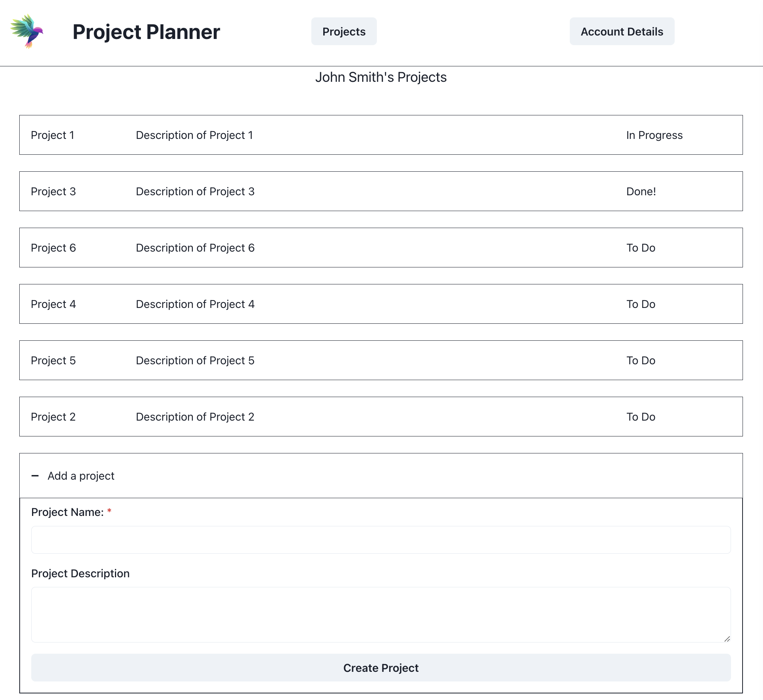The image size is (763, 700).
Task: Click the 'To Do' status of Project 4
Action: pos(641,304)
